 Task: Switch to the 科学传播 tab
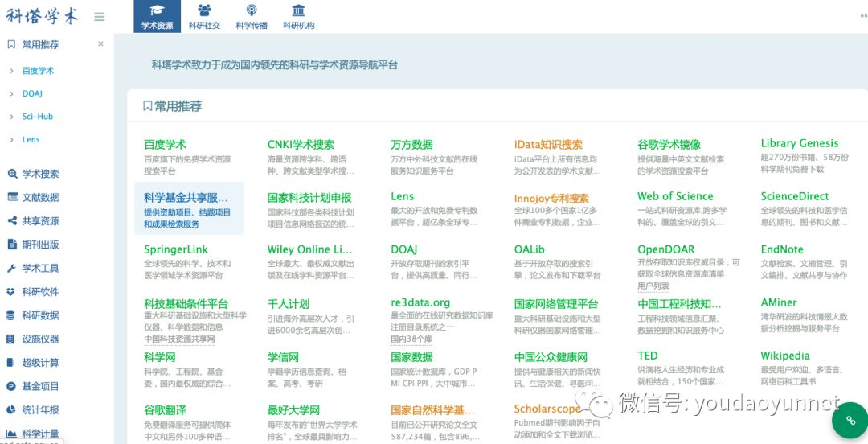pos(252,17)
